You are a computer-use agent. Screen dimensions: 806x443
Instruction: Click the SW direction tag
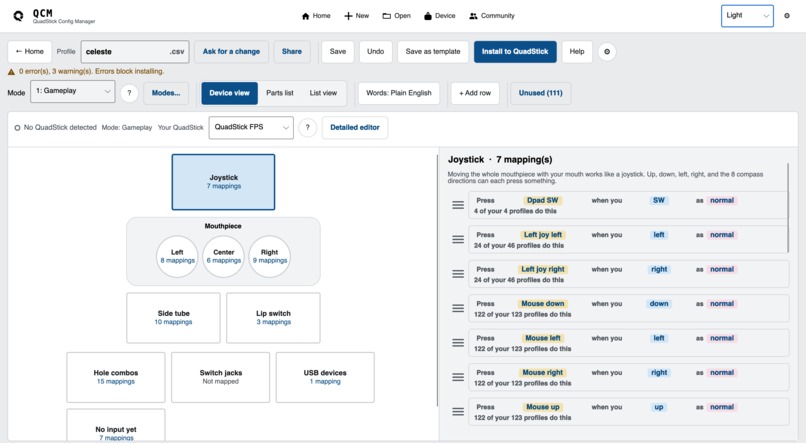point(659,200)
